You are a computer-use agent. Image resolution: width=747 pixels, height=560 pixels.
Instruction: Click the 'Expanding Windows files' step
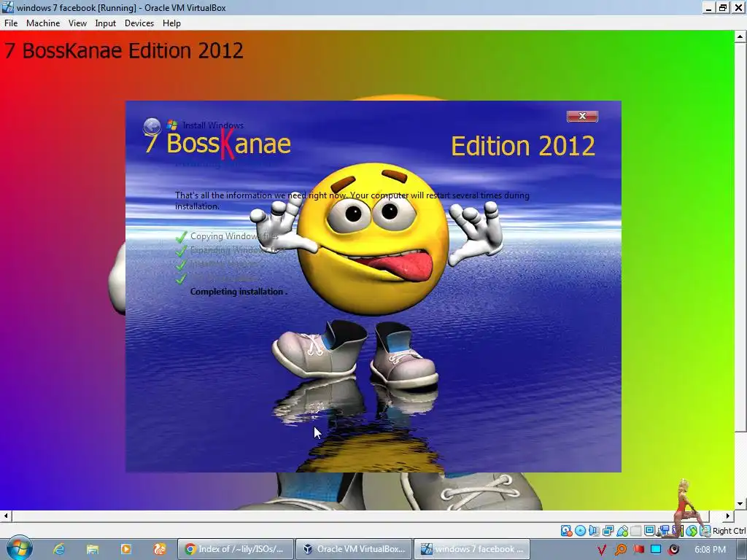coord(237,250)
